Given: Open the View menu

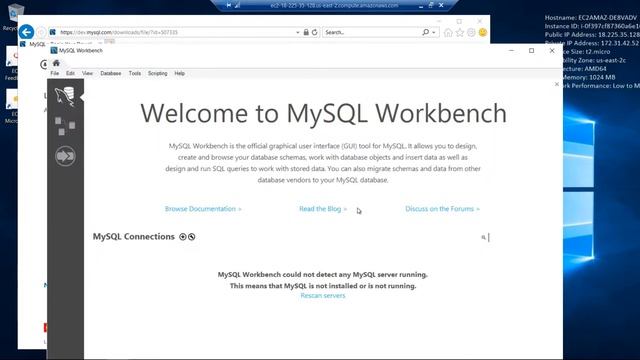Looking at the screenshot, I should 87,73.
